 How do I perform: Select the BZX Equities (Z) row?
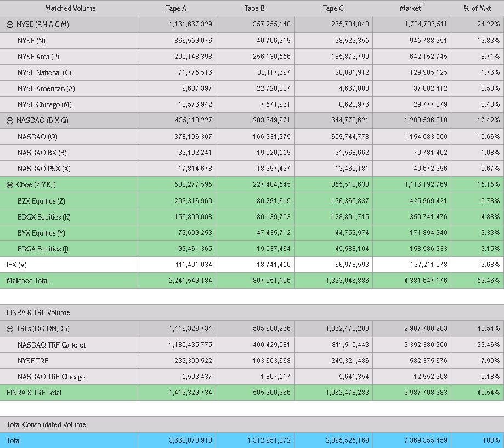[252, 201]
